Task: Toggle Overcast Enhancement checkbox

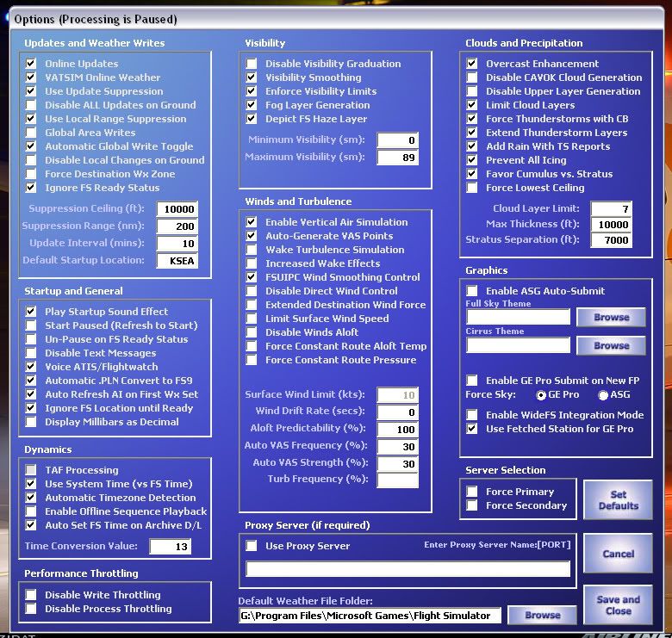Action: point(472,64)
